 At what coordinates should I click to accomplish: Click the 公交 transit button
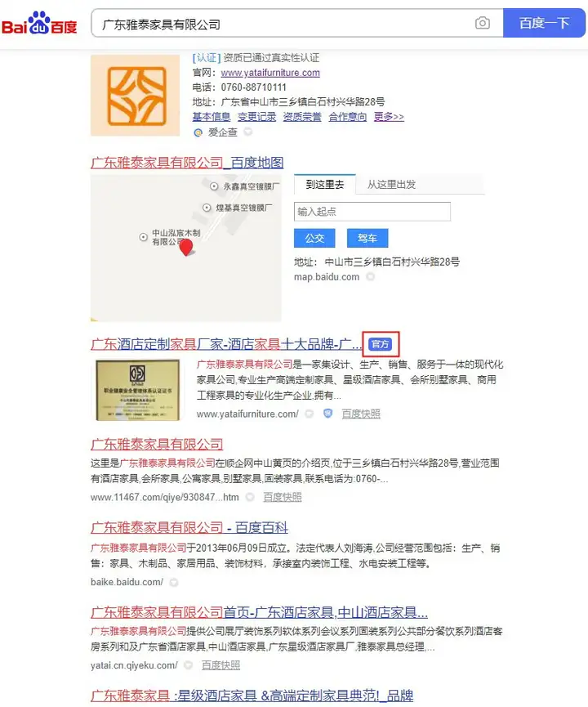[314, 238]
